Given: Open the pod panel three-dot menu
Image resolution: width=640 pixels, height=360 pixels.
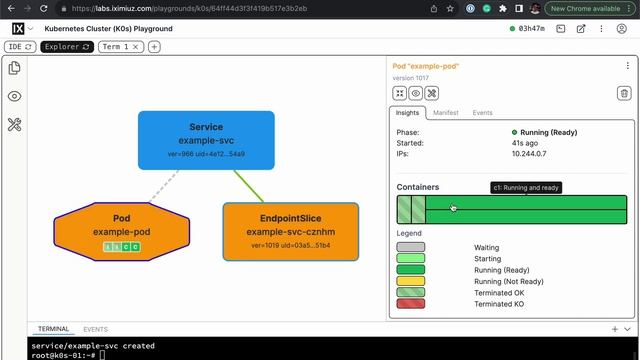Looking at the screenshot, I should [627, 66].
